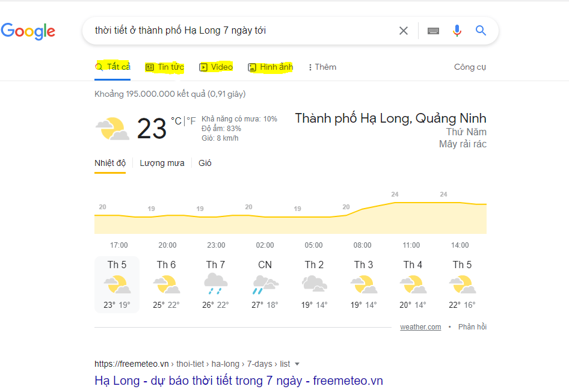Select Th 7 rain forecast icon
Viewport: 569px width, 392px height.
click(215, 283)
